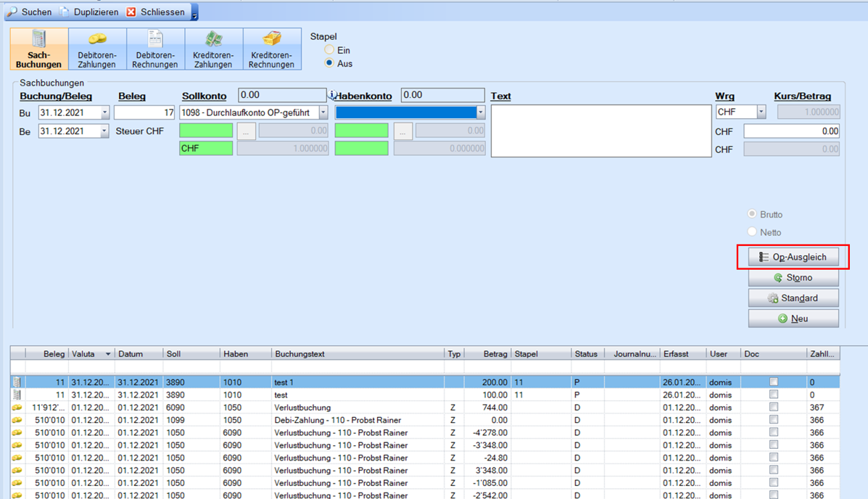Open the Wrg currency CHF dropdown
The width and height of the screenshot is (868, 499).
761,112
